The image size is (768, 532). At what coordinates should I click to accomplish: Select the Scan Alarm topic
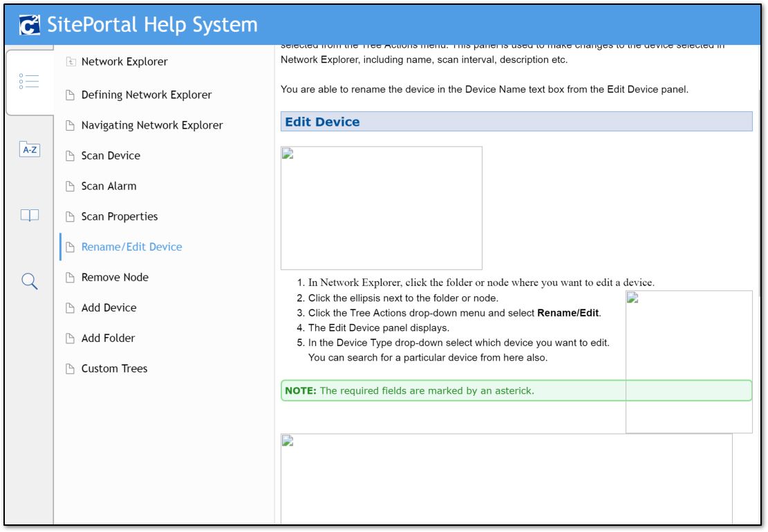click(x=109, y=186)
